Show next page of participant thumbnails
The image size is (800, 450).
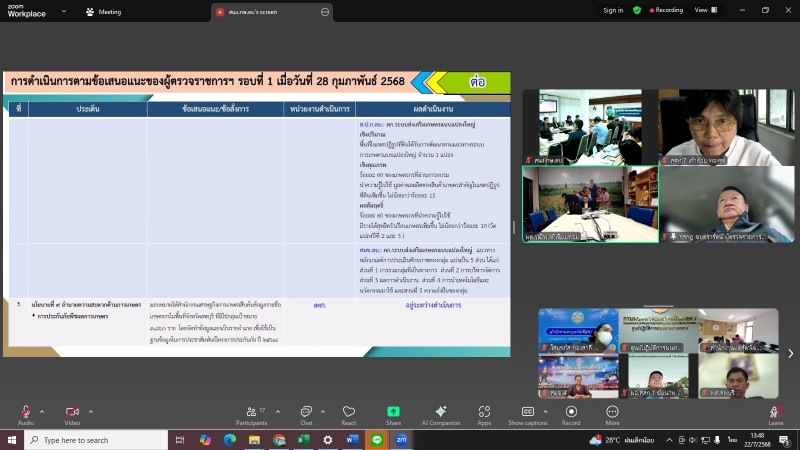(790, 353)
